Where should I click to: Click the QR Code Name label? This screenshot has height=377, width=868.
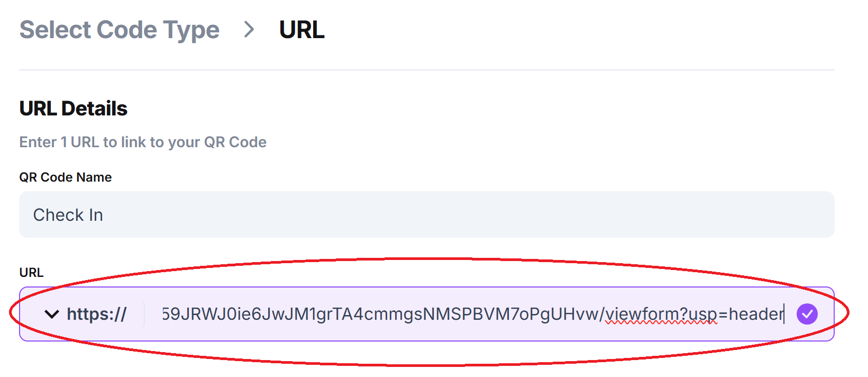pos(66,177)
